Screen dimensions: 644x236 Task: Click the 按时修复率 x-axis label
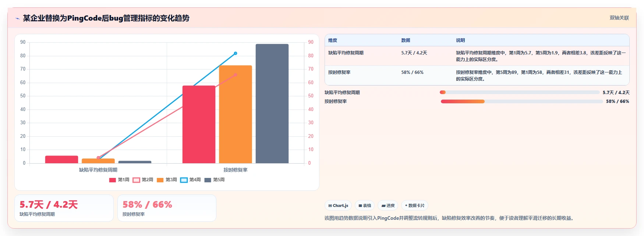click(236, 170)
